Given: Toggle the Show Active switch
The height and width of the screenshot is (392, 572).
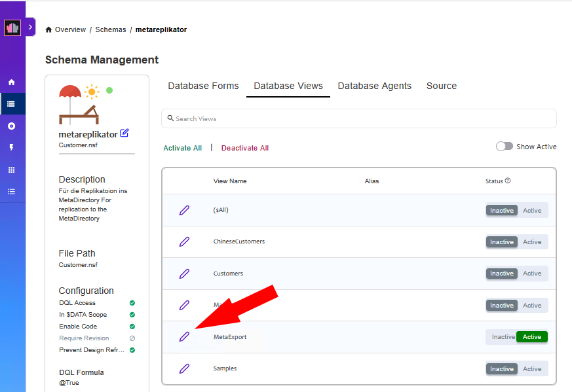Looking at the screenshot, I should point(504,147).
